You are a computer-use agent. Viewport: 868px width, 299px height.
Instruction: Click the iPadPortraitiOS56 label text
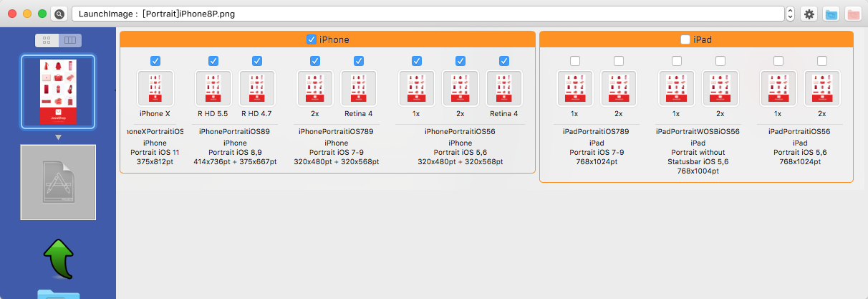800,132
